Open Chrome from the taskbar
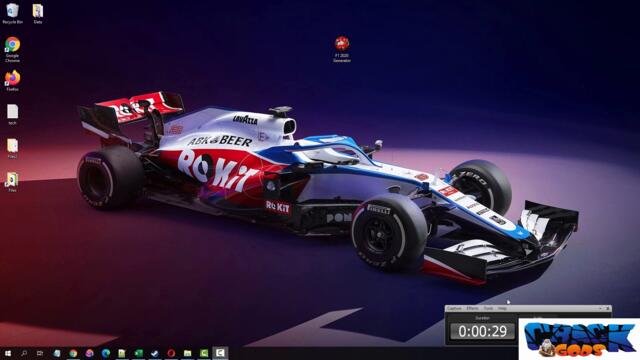This screenshot has width=640, height=360. 73,353
